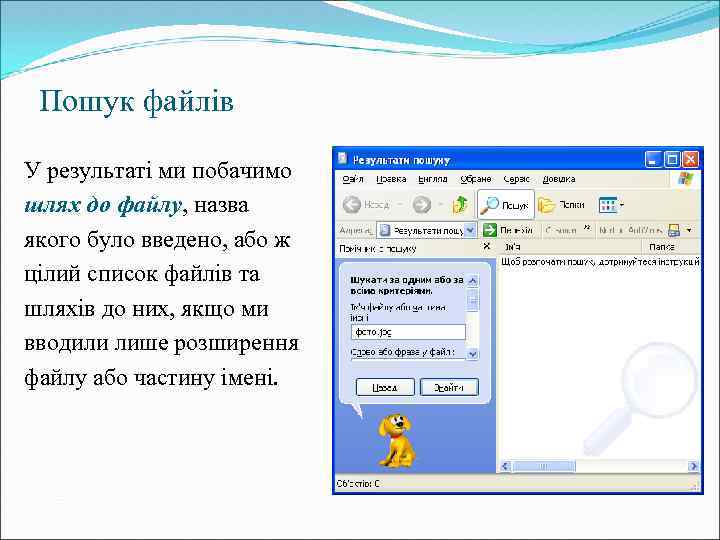720x540 pixels.
Task: Click the search pane scrollbar thumb
Action: click(x=472, y=301)
